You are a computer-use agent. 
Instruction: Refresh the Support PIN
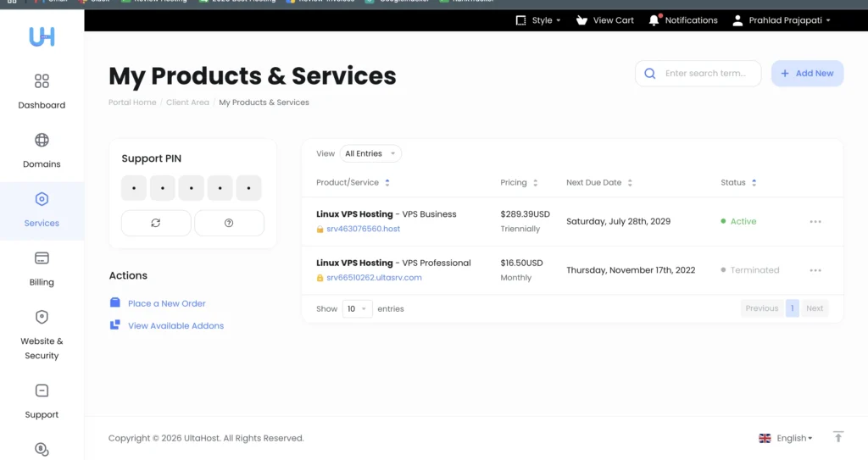[156, 223]
